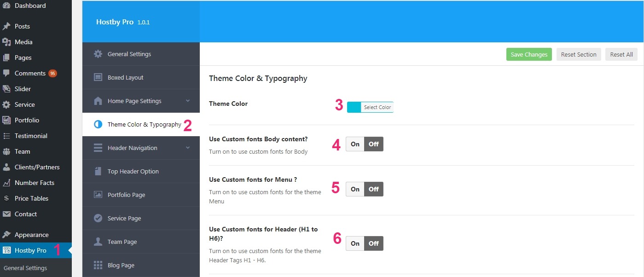Click the Save Changes button
The width and height of the screenshot is (644, 277).
tap(529, 54)
